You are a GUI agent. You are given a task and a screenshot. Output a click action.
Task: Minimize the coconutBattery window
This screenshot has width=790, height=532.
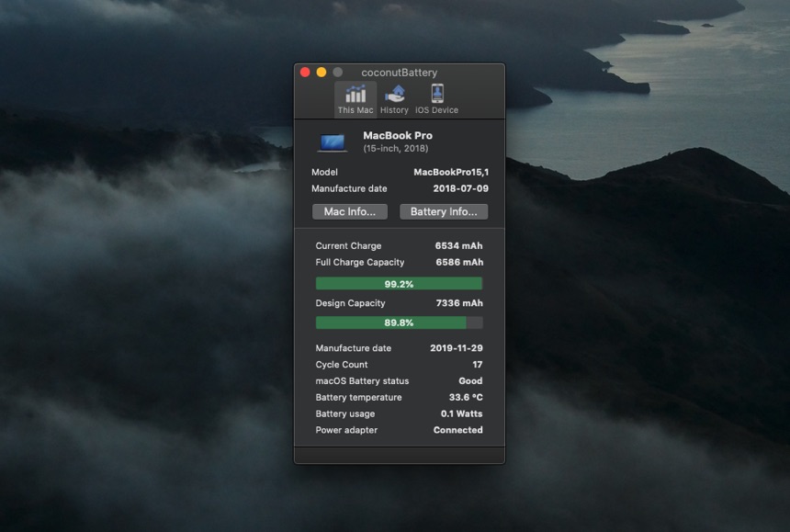coord(321,72)
